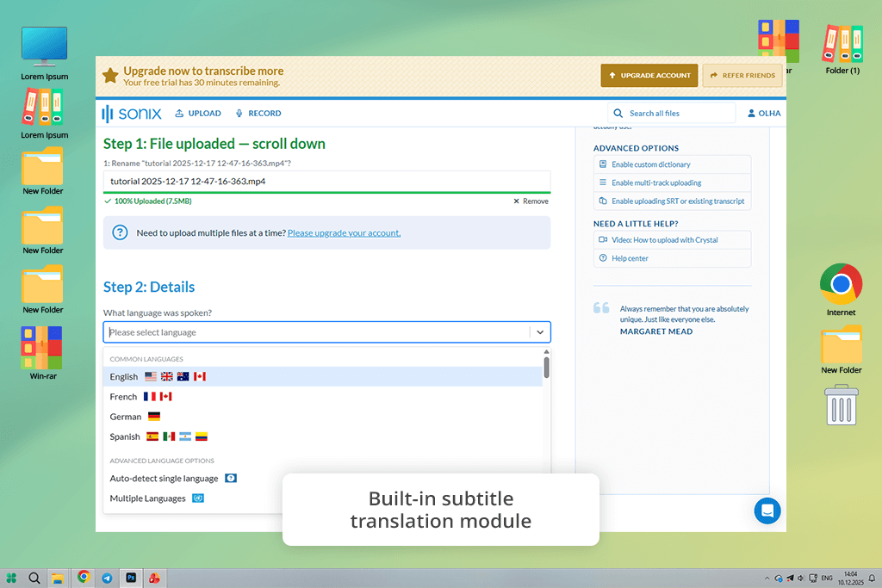This screenshot has width=882, height=588.
Task: Click the MARGARET MEAD quote attribution
Action: coord(655,331)
